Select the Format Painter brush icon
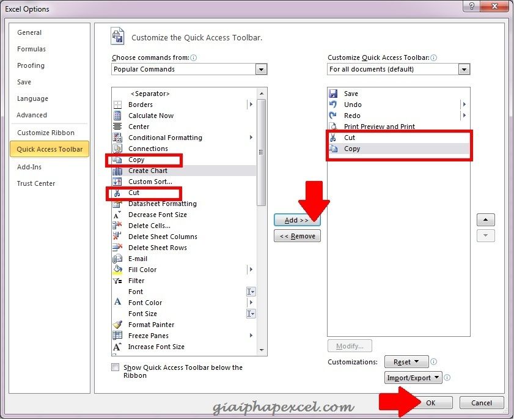 [117, 325]
